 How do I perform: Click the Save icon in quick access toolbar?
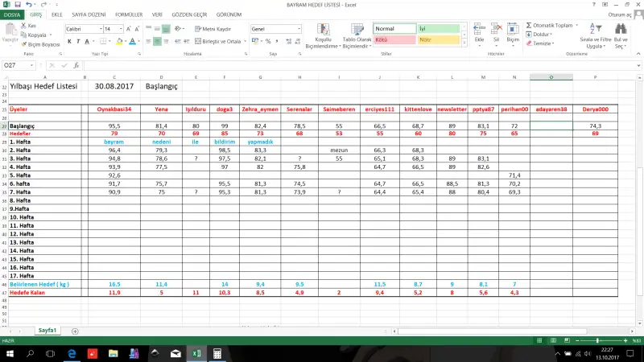point(17,5)
